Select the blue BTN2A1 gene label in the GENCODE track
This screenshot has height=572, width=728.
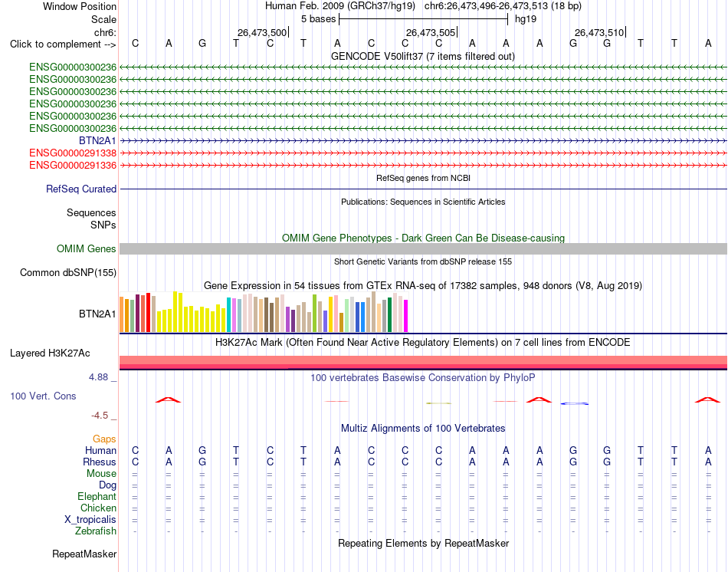coord(97,140)
